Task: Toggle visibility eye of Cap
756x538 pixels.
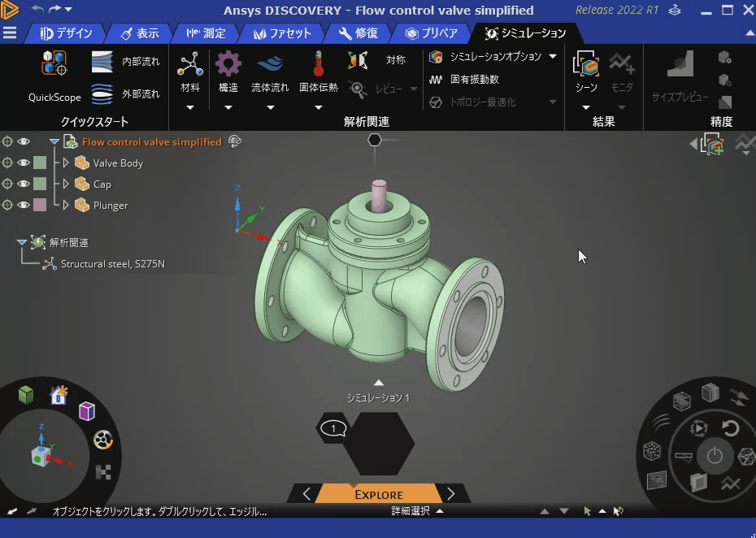Action: pyautogui.click(x=23, y=184)
